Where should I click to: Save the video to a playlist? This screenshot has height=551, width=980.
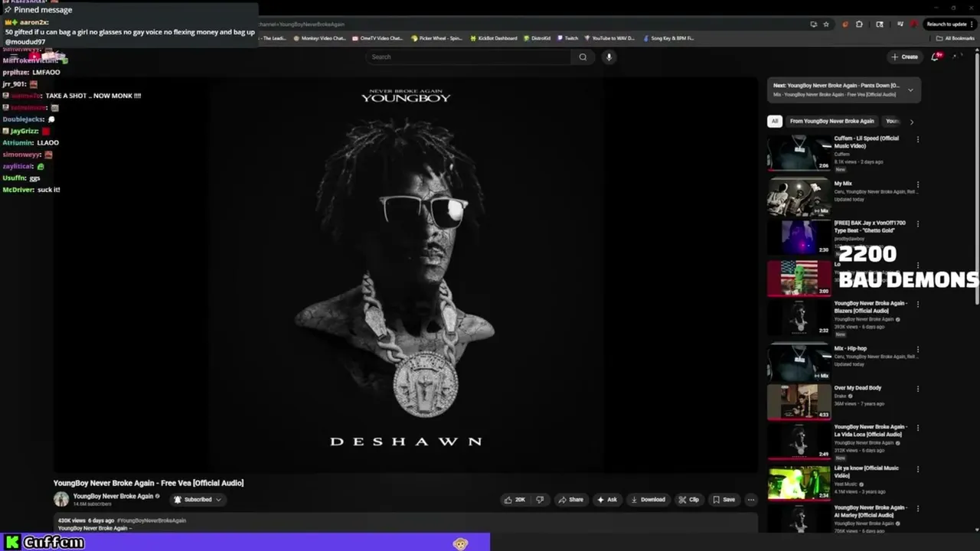pos(724,500)
